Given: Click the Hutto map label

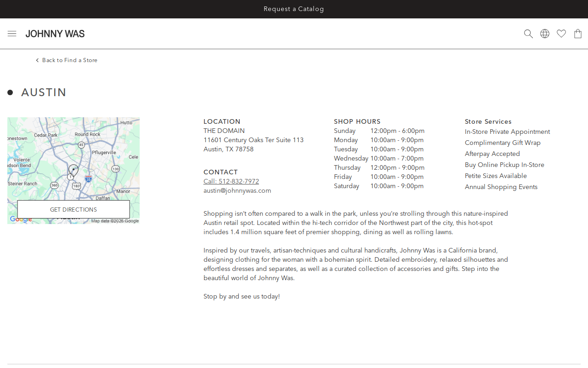Looking at the screenshot, I should point(126,123).
